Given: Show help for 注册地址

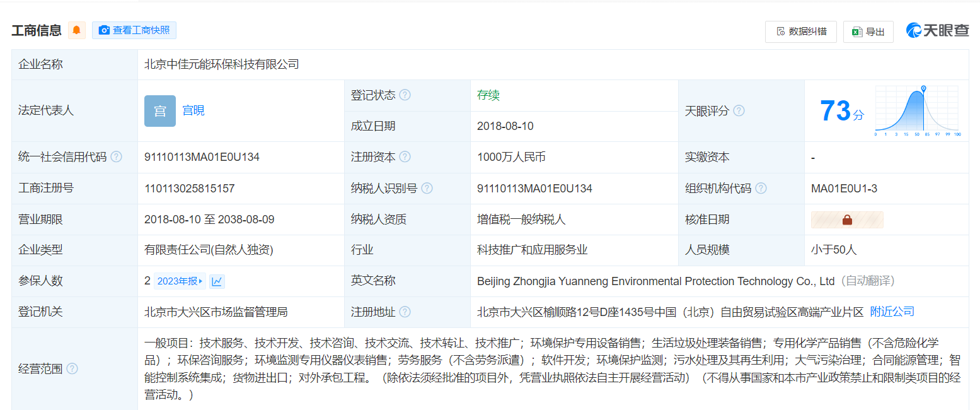Looking at the screenshot, I should [405, 312].
